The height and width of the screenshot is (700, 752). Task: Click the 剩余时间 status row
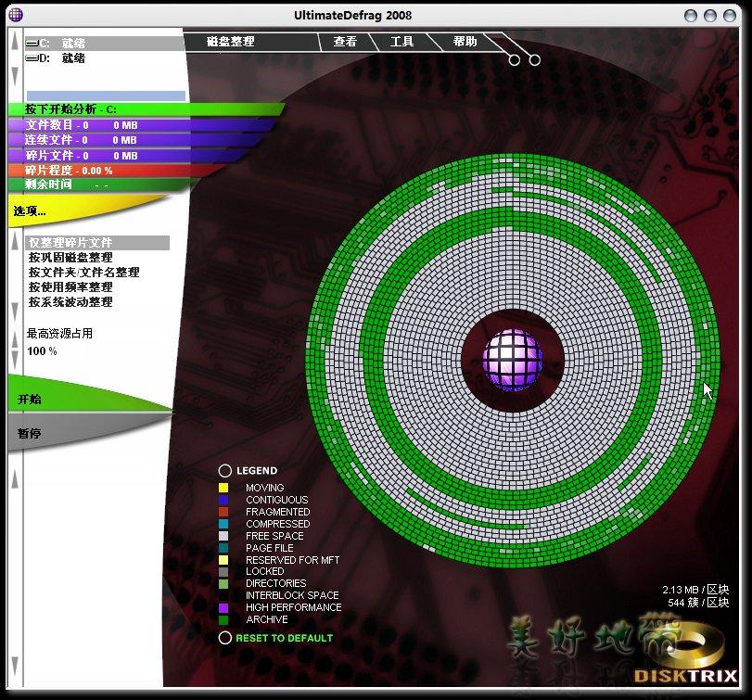pos(103,185)
